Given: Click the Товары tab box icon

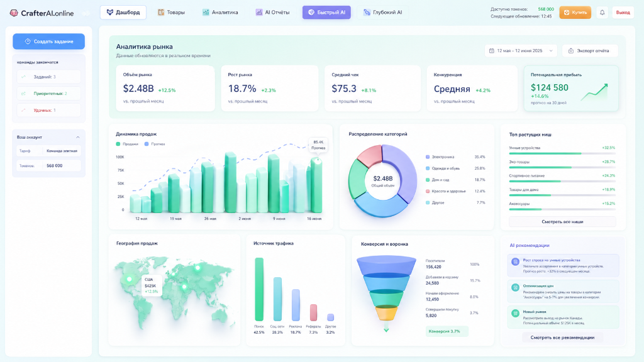Looking at the screenshot, I should coord(161,13).
